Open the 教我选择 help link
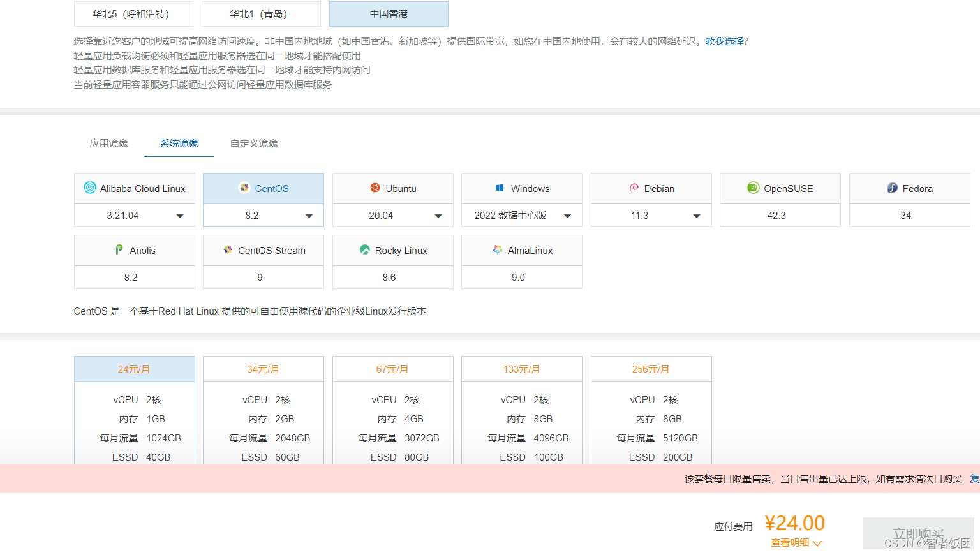980x555 pixels. point(724,41)
